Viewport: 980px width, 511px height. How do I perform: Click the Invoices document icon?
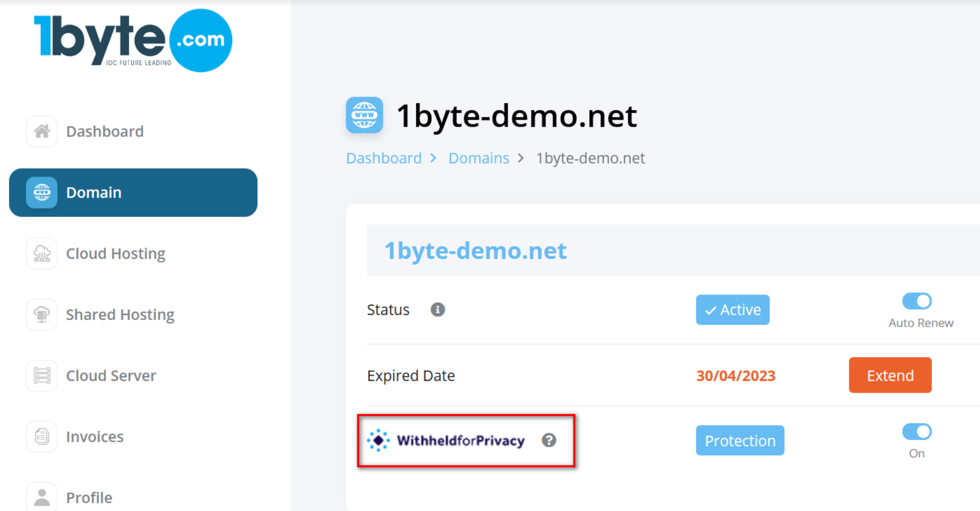(x=41, y=436)
